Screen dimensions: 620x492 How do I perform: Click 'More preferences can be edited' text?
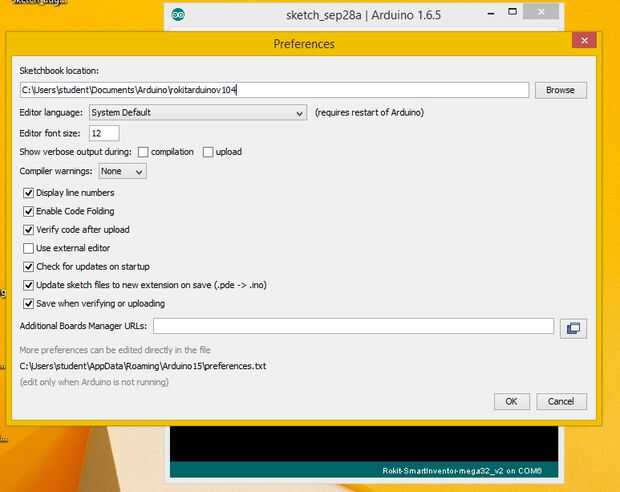coord(115,350)
